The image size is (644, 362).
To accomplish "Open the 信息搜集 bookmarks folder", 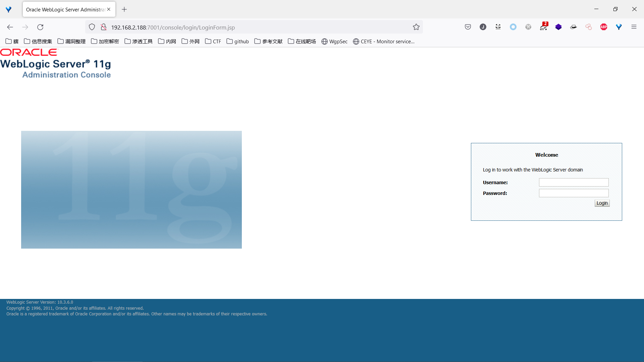I will click(x=38, y=41).
